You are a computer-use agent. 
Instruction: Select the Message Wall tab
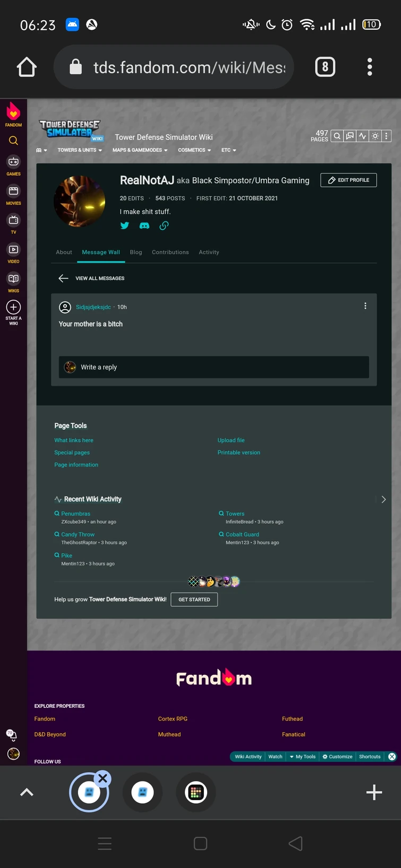pyautogui.click(x=101, y=252)
